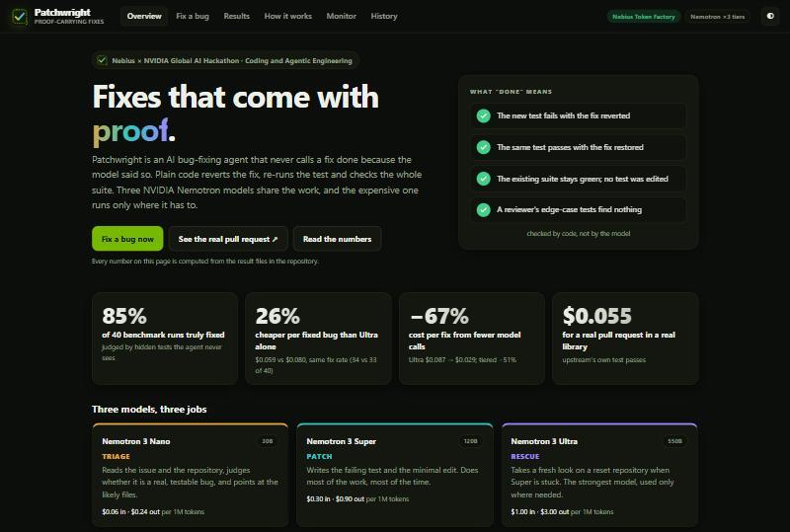
Task: Click the Nemotron 3 Nano card title
Action: click(x=136, y=441)
